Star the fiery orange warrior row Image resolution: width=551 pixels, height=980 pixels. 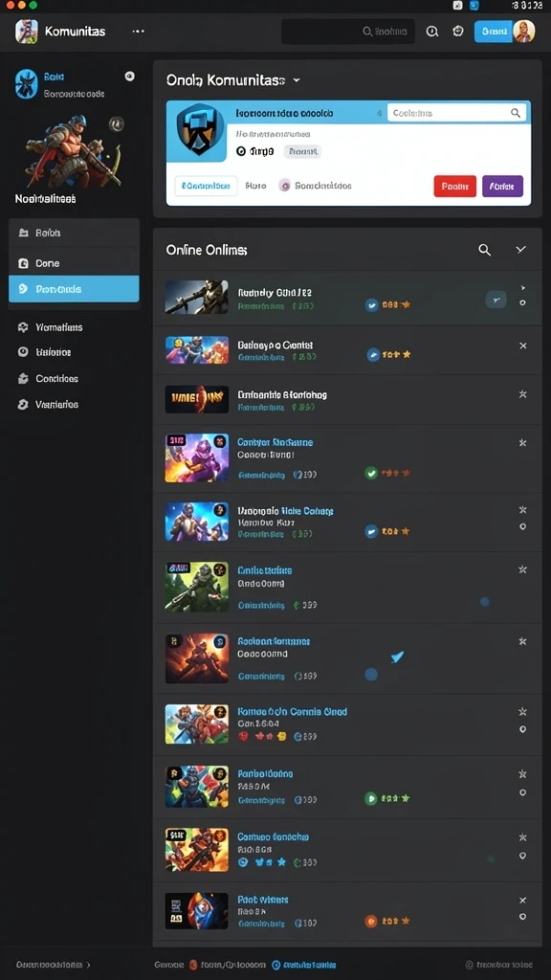pos(523,641)
